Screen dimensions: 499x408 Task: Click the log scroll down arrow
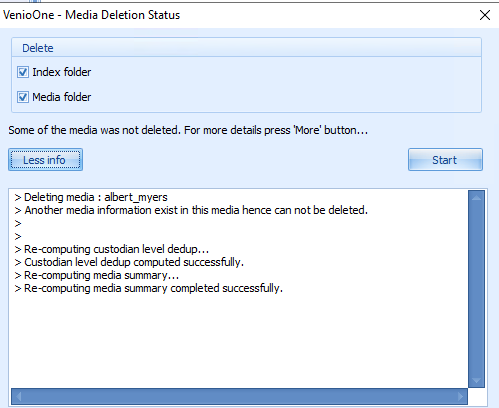tap(476, 380)
